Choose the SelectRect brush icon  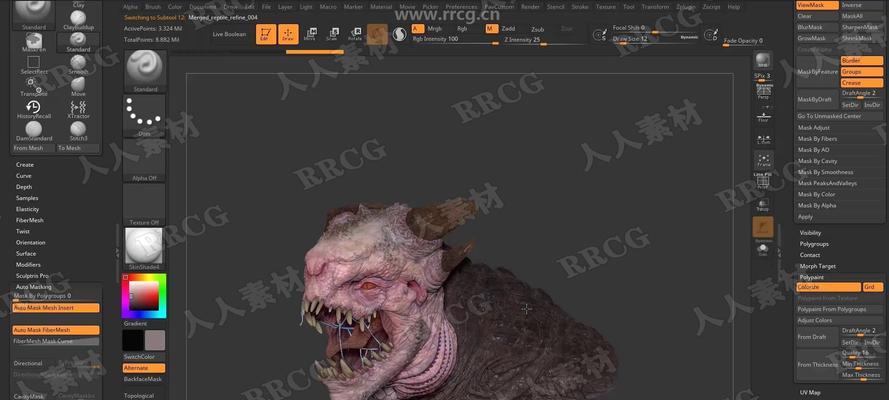tap(33, 63)
